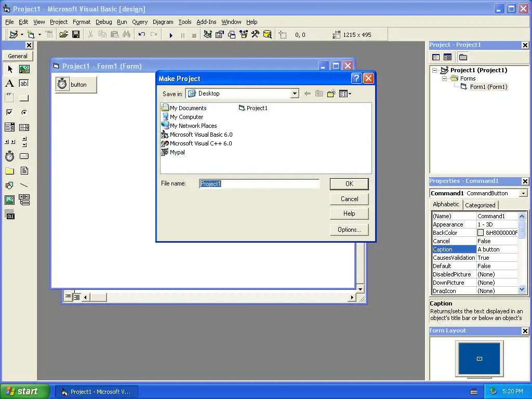Select the DriveListBox control tool
This screenshot has width=532, height=399.
[24, 156]
